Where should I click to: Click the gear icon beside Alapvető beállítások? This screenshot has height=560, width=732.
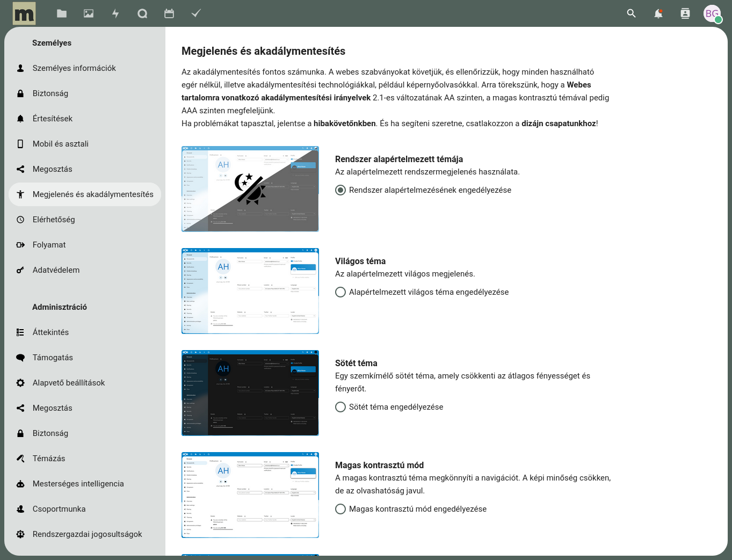click(20, 383)
